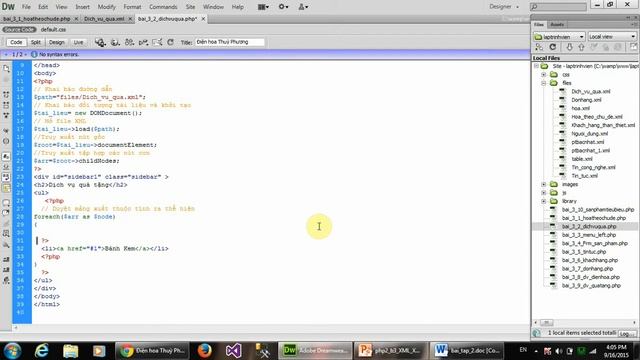This screenshot has width=640, height=360.
Task: Click the Put files up-arrow icon
Action: (x=581, y=47)
